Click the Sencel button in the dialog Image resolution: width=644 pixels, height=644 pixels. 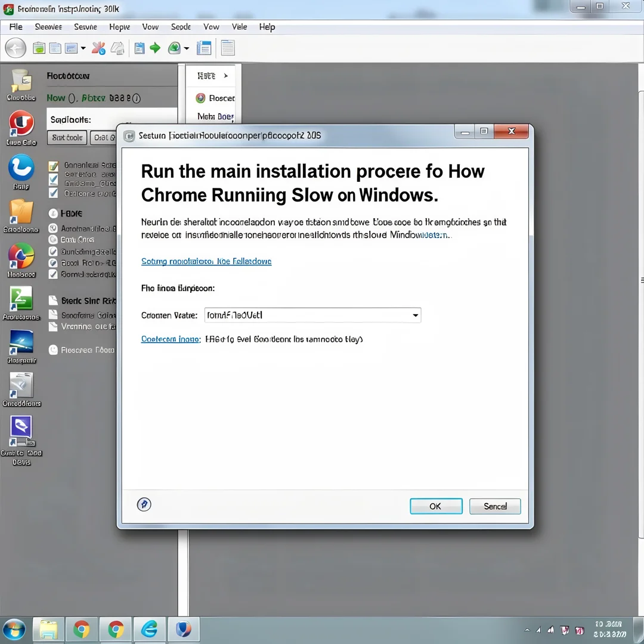495,506
